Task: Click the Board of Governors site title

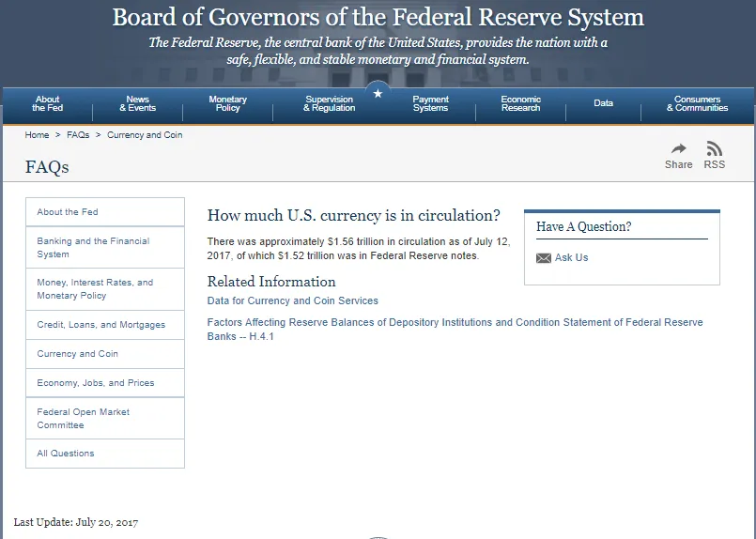Action: click(x=378, y=17)
